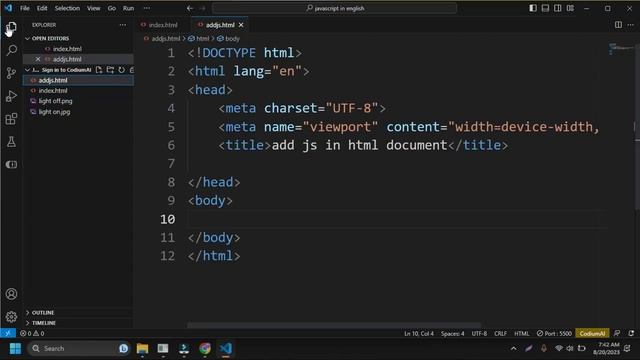640x360 pixels.
Task: Open Windows Start menu
Action: coord(15,348)
